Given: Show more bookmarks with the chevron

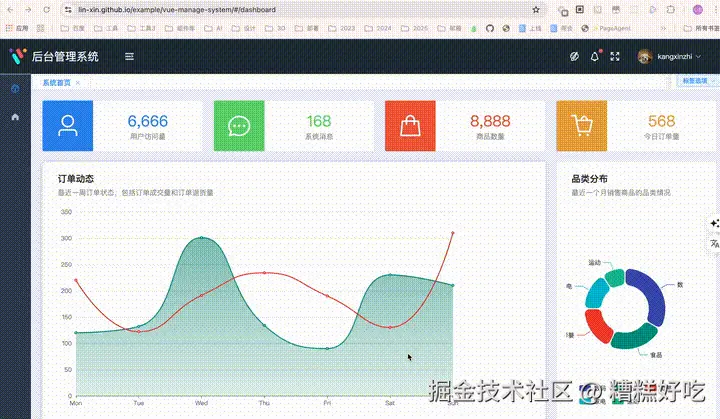Looking at the screenshot, I should (663, 28).
